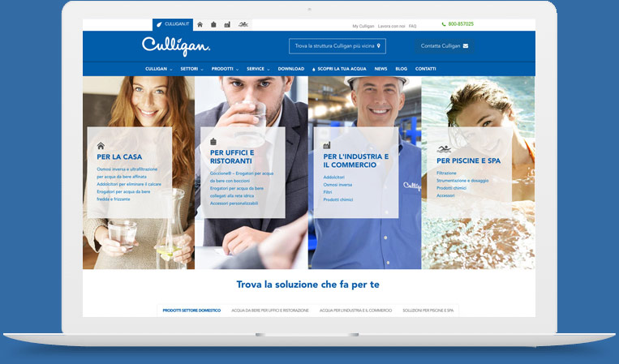Expand the SETTORI dropdown menu

pyautogui.click(x=191, y=69)
